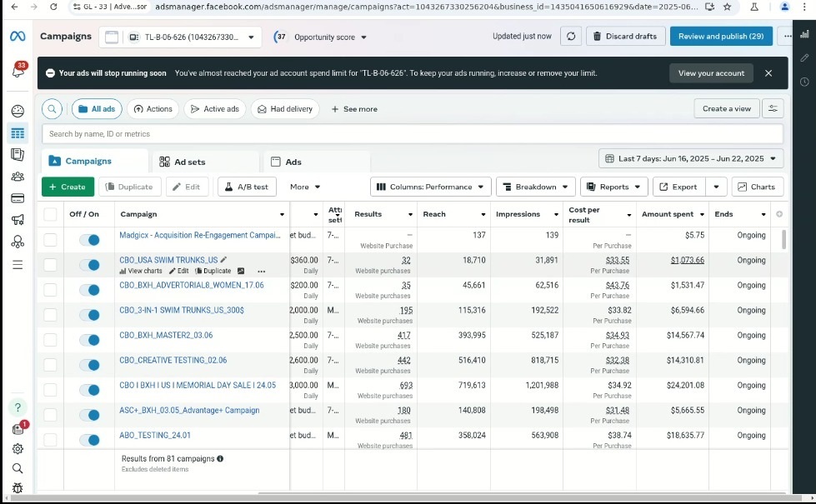Open the date range Last 7 days dropdown
The width and height of the screenshot is (816, 504).
(691, 158)
